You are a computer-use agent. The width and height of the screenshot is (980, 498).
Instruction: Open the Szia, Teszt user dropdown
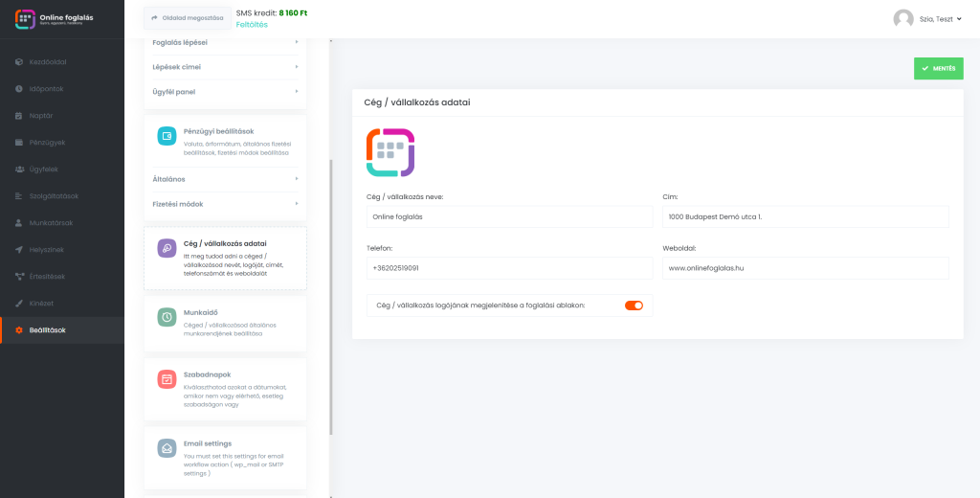click(940, 19)
